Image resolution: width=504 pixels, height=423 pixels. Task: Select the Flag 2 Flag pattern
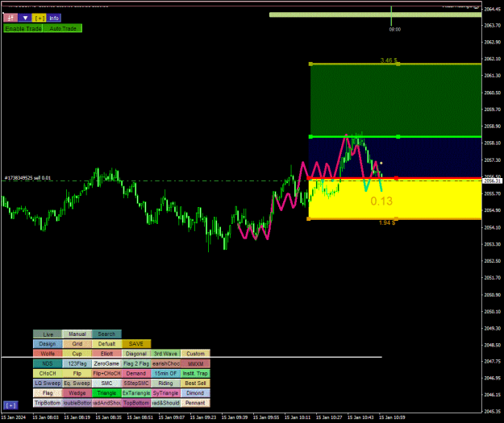[136, 363]
